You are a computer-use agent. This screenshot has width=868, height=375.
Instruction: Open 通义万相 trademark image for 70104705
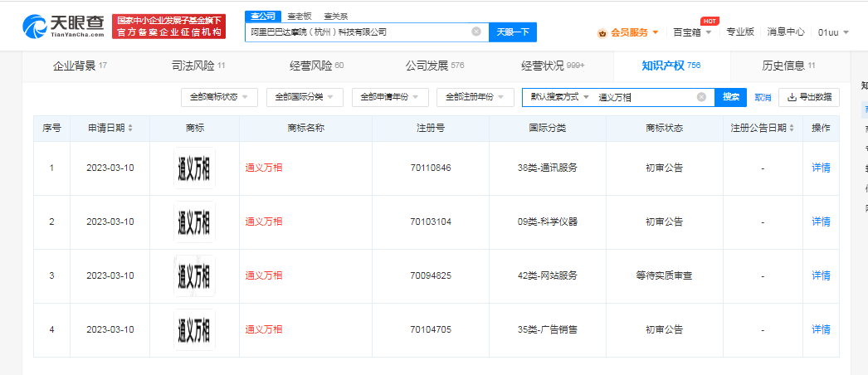click(194, 329)
